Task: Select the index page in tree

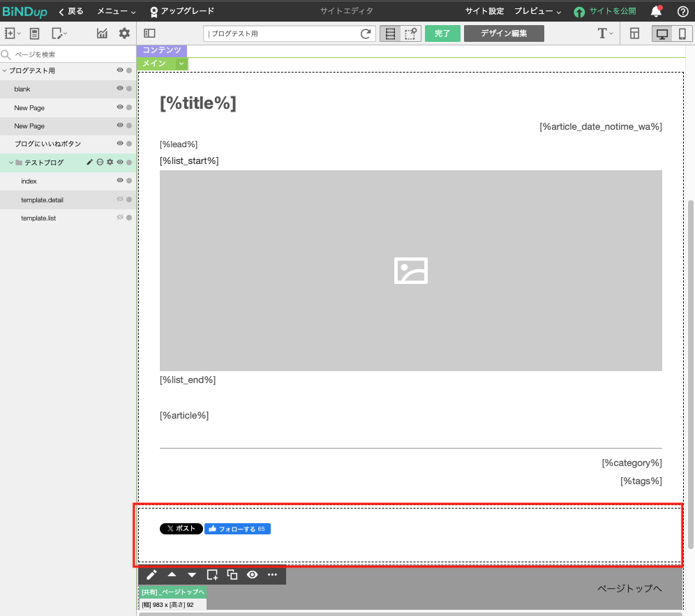Action: (x=29, y=181)
